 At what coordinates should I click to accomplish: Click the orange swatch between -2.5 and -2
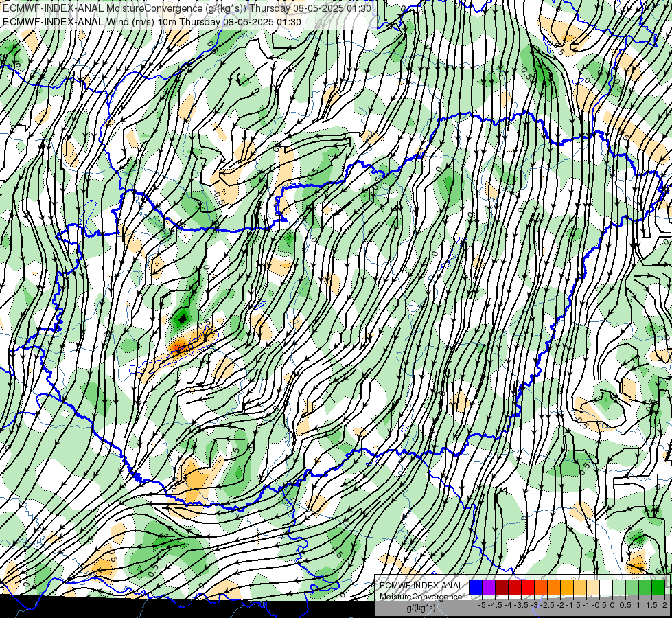(x=554, y=588)
